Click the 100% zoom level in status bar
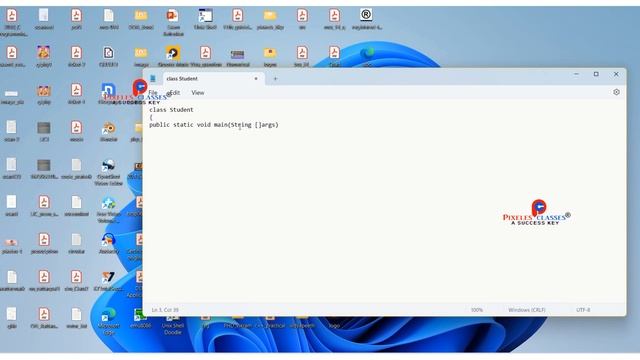The width and height of the screenshot is (640, 360). 477,310
